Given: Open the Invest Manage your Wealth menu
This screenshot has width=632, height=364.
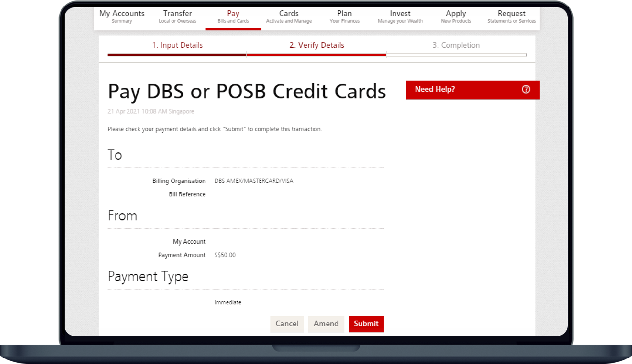Looking at the screenshot, I should coord(400,17).
